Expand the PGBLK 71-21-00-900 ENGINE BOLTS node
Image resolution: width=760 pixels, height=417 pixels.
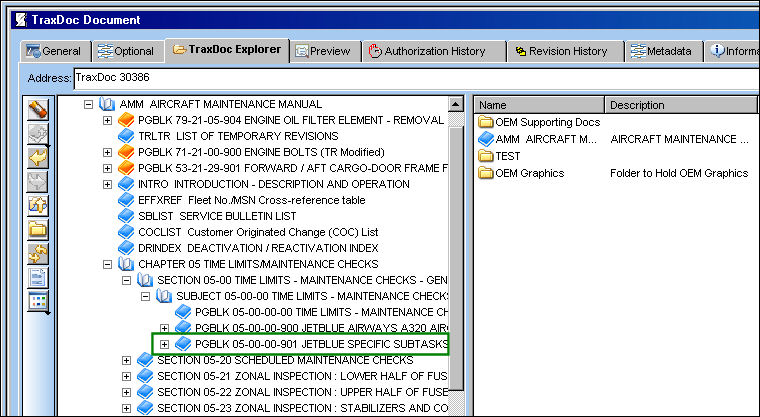tap(108, 152)
